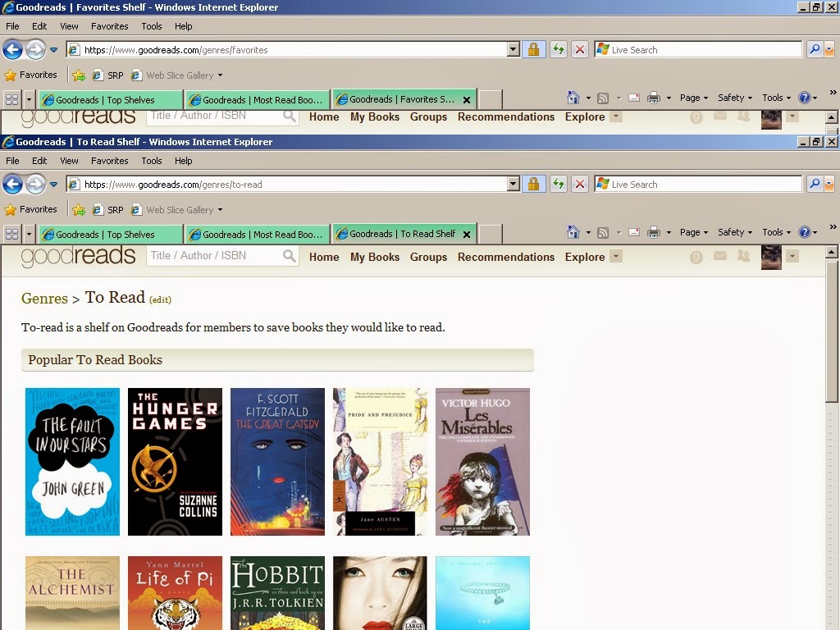
Task: Click refresh icon in Favorites Shelf window
Action: click(558, 50)
